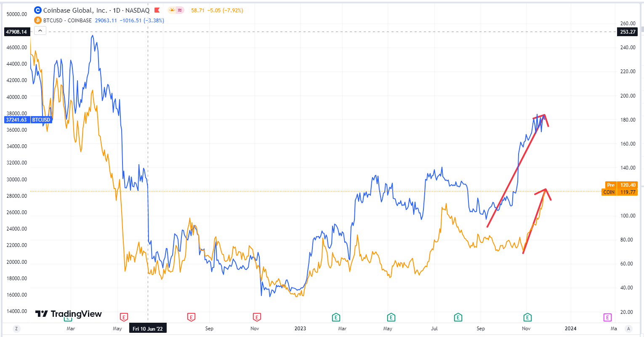Click the BTCUSD value 29063.11
This screenshot has height=337, width=644.
click(x=106, y=20)
